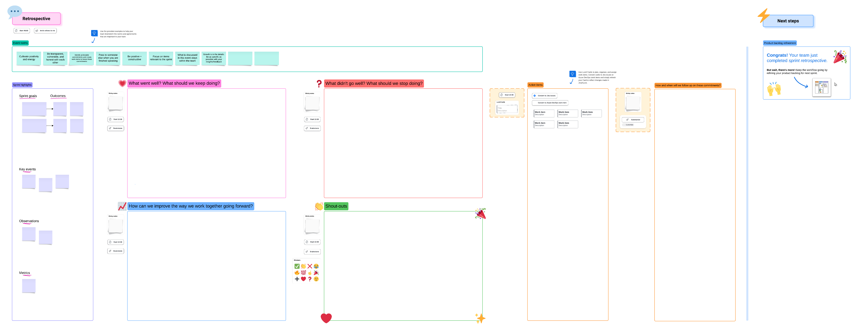
Task: Click the Lucid Cards title input card
Action: tap(507, 109)
